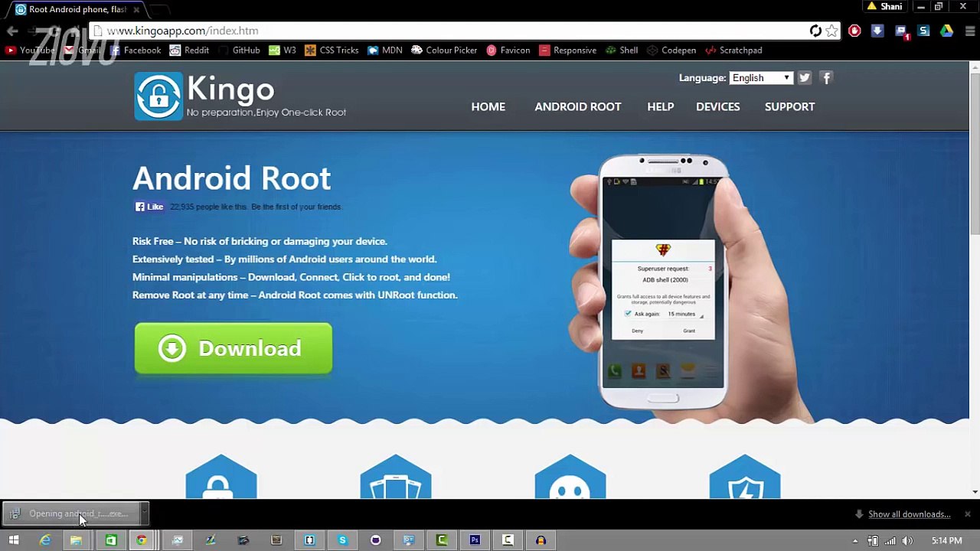Viewport: 980px width, 551px height.
Task: Click the Chrome taskbar icon
Action: (142, 540)
